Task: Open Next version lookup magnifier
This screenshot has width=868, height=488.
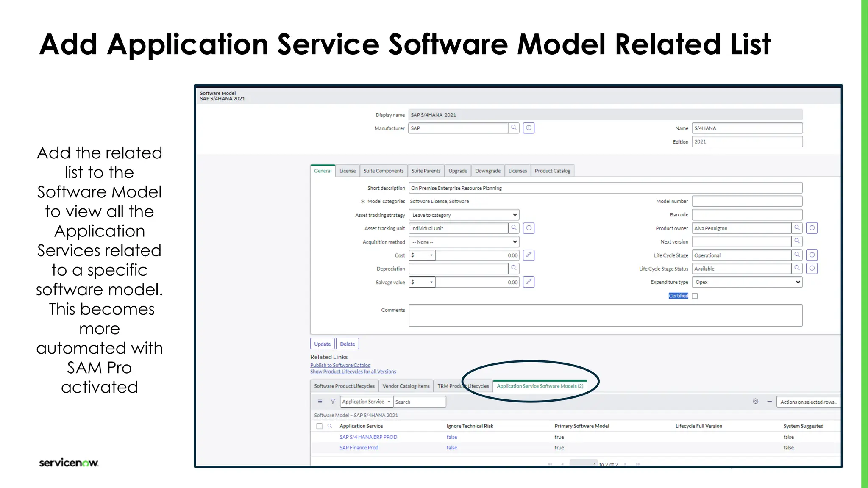Action: pyautogui.click(x=797, y=241)
